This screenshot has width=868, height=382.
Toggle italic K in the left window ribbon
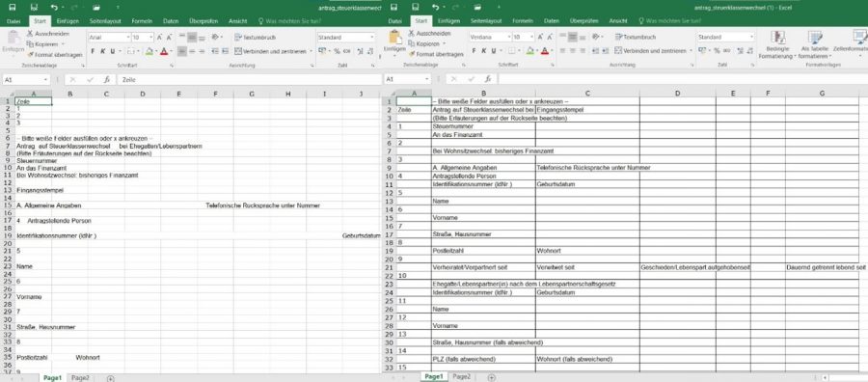(x=102, y=51)
